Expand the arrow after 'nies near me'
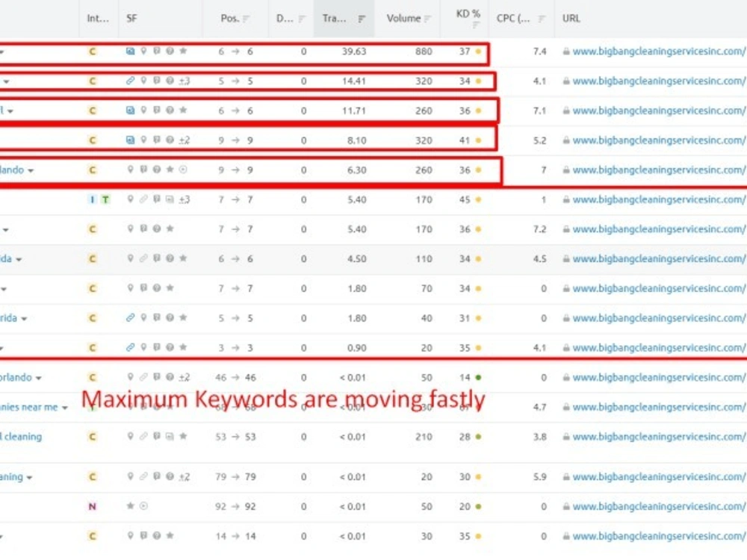This screenshot has width=747, height=560. (64, 408)
